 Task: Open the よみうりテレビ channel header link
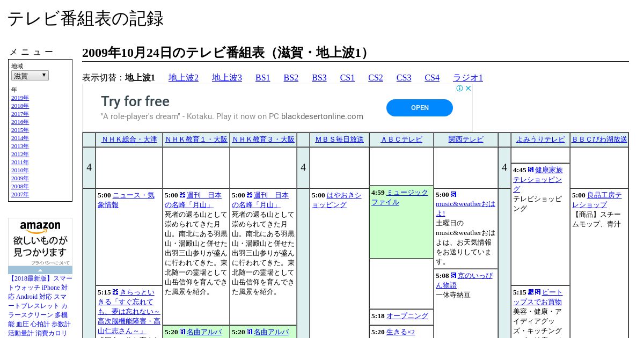(x=540, y=139)
